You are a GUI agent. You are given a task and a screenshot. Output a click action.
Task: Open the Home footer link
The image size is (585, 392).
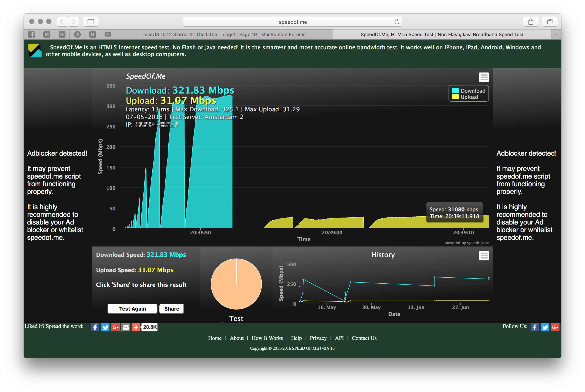tap(214, 338)
